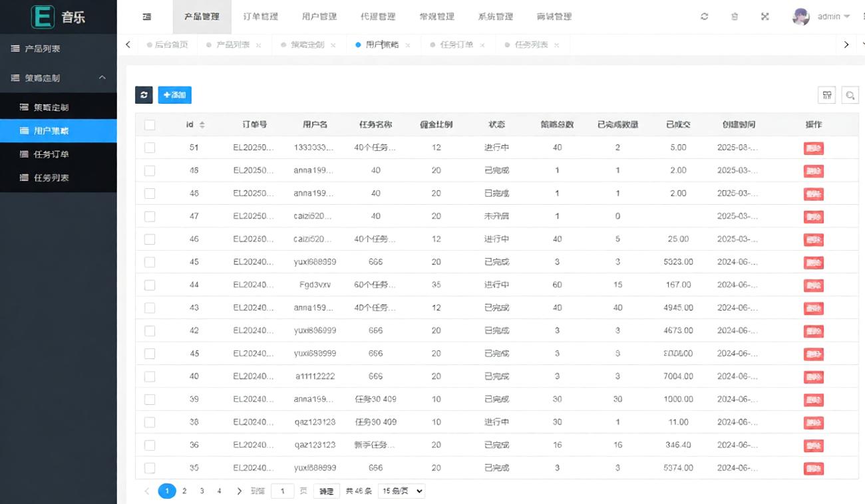Go to page 3
This screenshot has height=504, width=865.
point(202,491)
